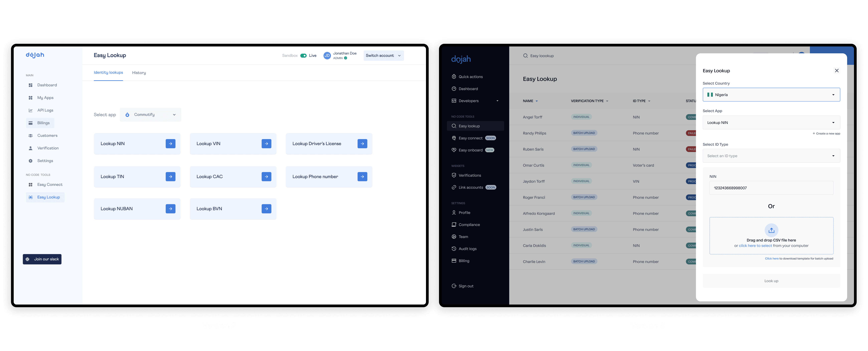Click the arrow icon on Lookup NIN card

click(170, 144)
